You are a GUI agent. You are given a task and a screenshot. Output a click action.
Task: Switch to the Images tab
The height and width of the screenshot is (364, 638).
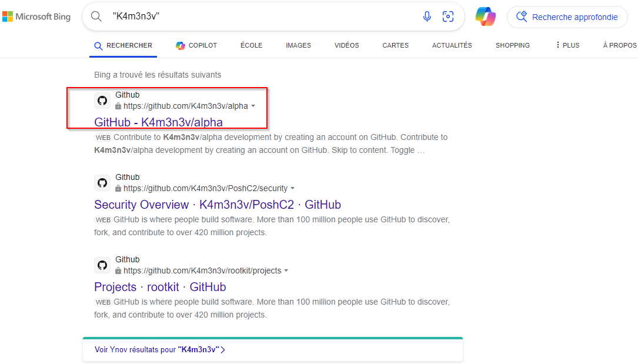pyautogui.click(x=298, y=45)
